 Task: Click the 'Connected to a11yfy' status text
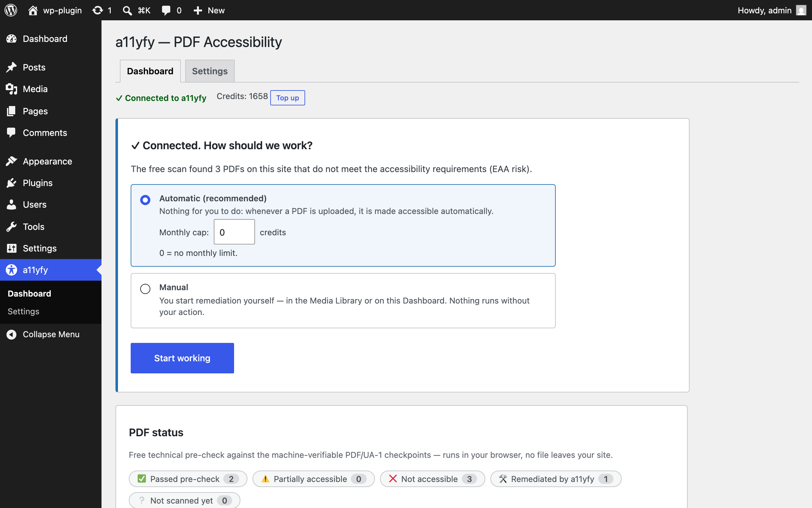[x=166, y=98]
